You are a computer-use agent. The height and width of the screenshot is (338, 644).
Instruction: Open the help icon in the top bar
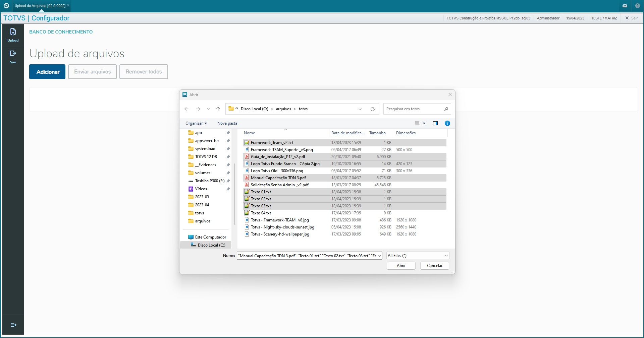(x=638, y=6)
